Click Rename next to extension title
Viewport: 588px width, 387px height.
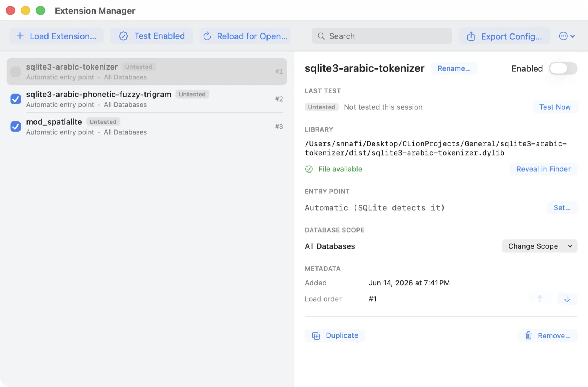pyautogui.click(x=454, y=68)
